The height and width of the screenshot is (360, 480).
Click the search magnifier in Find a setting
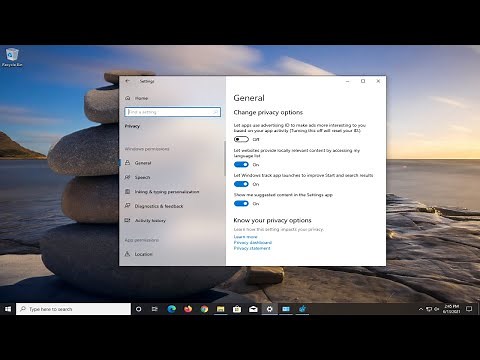(x=216, y=112)
